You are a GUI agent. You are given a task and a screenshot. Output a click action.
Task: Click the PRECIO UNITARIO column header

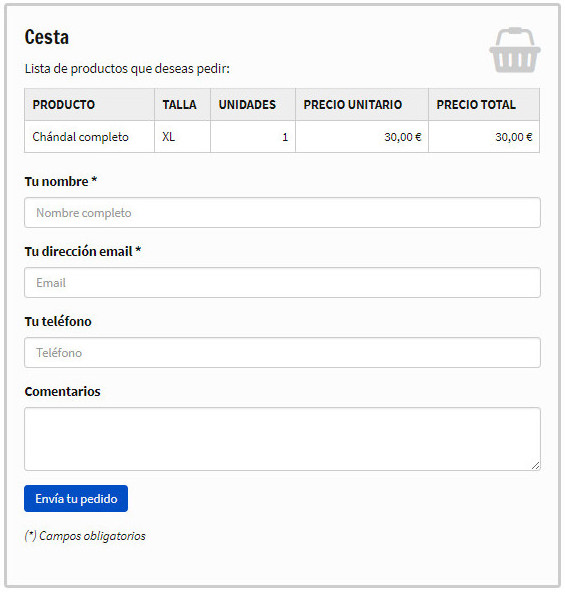click(362, 105)
